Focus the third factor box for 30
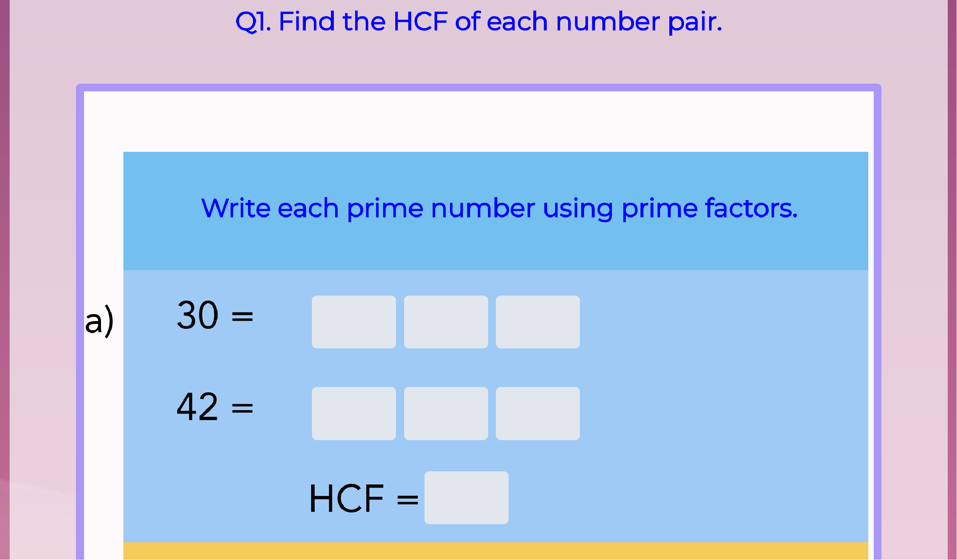Image resolution: width=957 pixels, height=560 pixels. [x=537, y=322]
